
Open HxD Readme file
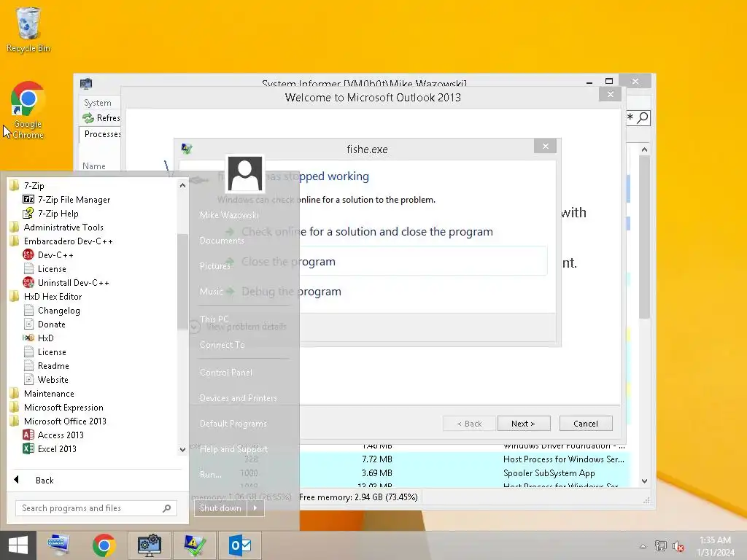pyautogui.click(x=46, y=366)
